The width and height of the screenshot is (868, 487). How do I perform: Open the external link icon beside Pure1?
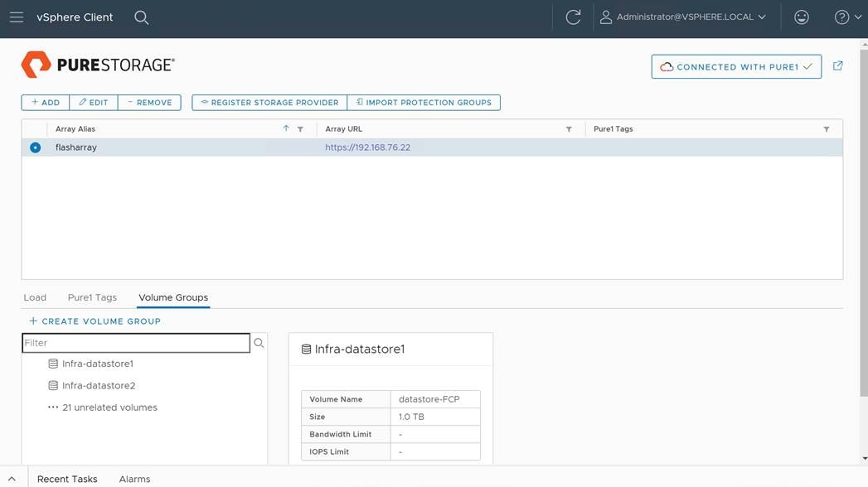837,65
